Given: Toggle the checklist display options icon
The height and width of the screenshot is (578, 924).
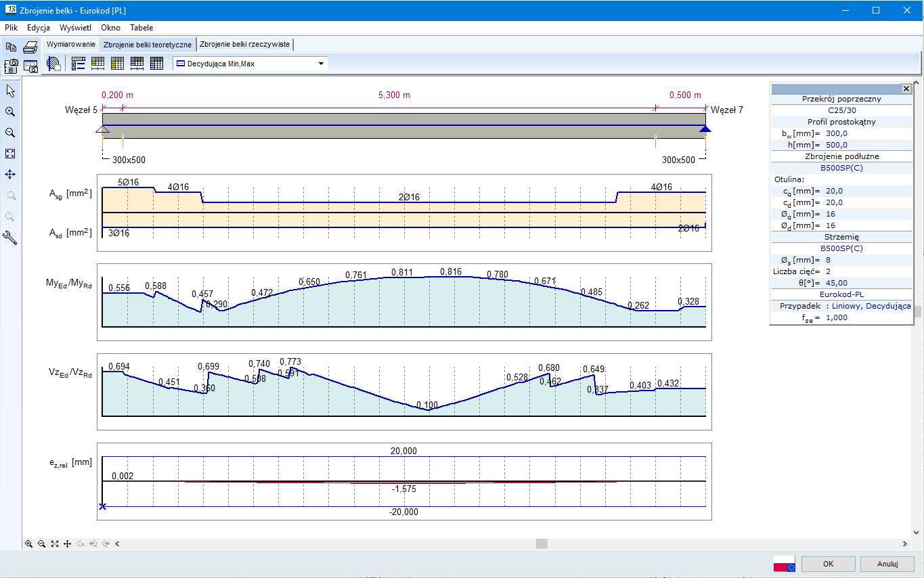Looking at the screenshot, I should (x=78, y=64).
